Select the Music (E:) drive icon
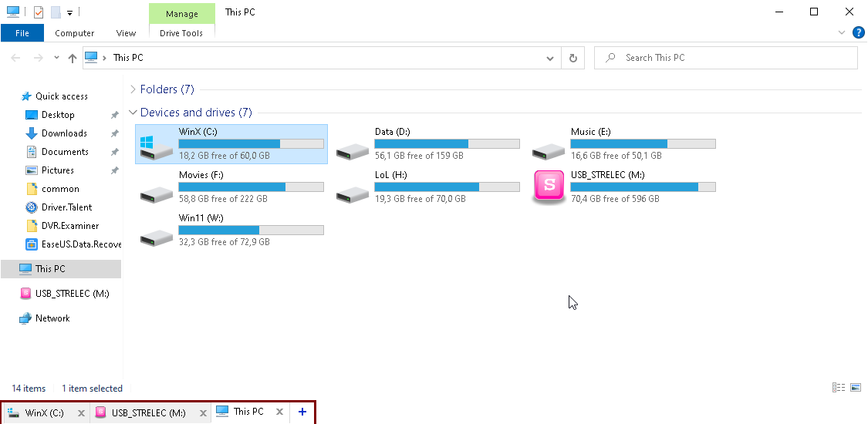This screenshot has height=424, width=868. 548,150
